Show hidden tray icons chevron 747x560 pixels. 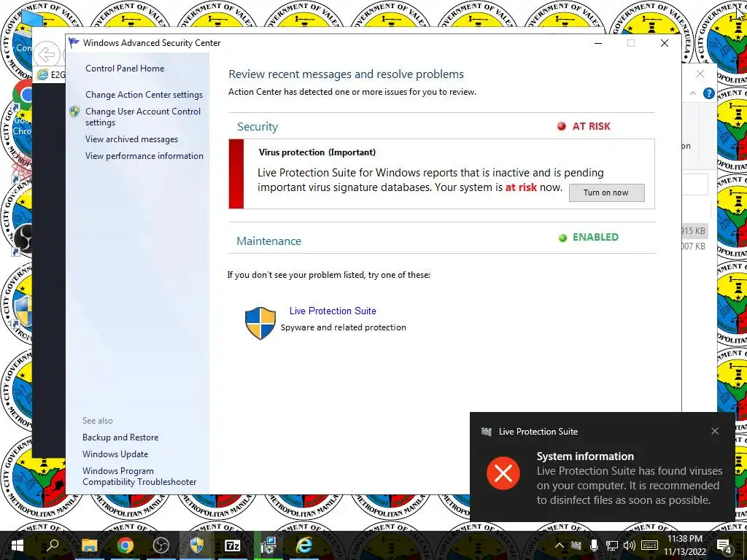click(x=560, y=545)
